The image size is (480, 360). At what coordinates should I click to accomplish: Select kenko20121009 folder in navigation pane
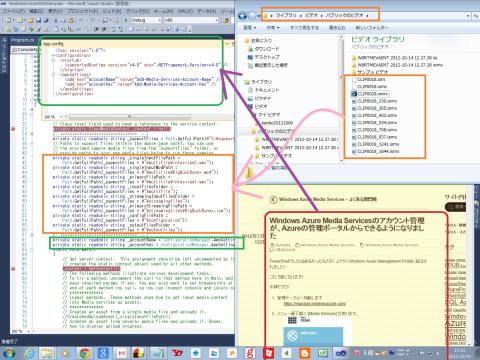click(277, 123)
